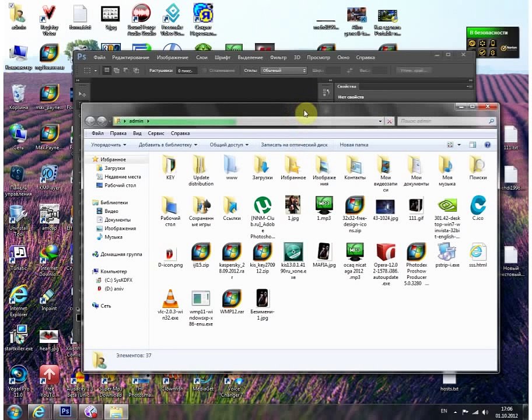Screen dimensions: 532x420
Task: Open Explorer Сервис menu
Action: (x=156, y=134)
